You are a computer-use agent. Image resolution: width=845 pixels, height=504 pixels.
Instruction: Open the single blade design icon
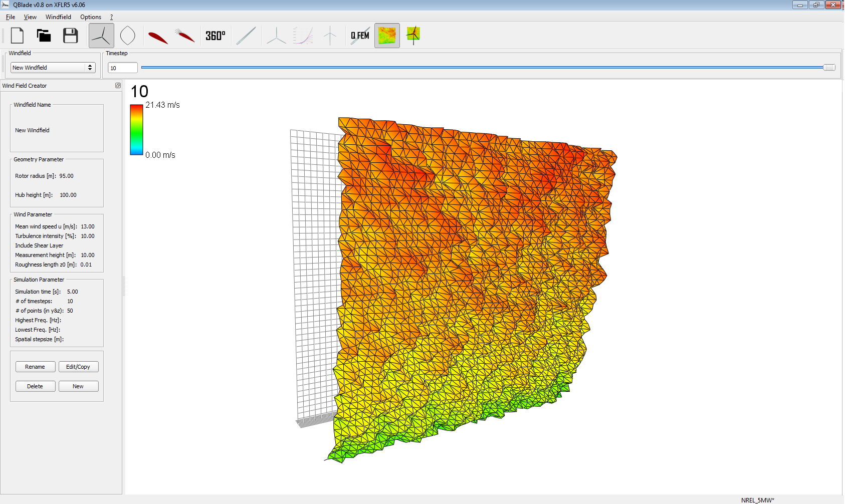(246, 36)
